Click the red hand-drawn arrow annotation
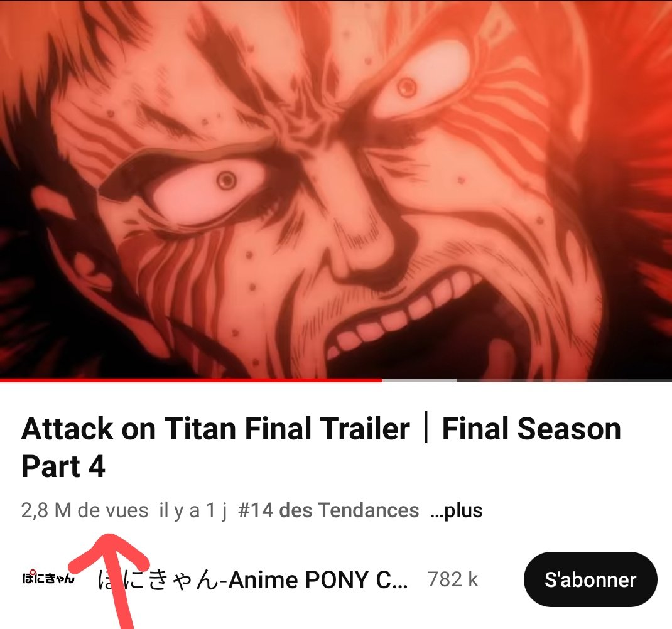 coord(112,578)
